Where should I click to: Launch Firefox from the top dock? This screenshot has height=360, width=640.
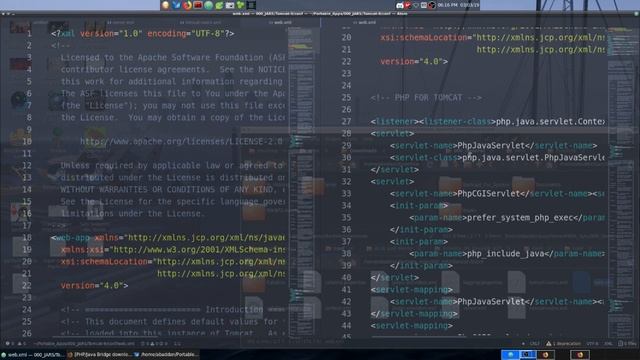pyautogui.click(x=187, y=5)
